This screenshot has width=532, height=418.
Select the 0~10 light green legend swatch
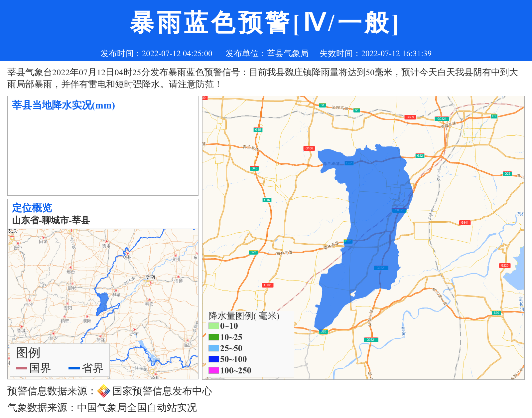coord(213,326)
